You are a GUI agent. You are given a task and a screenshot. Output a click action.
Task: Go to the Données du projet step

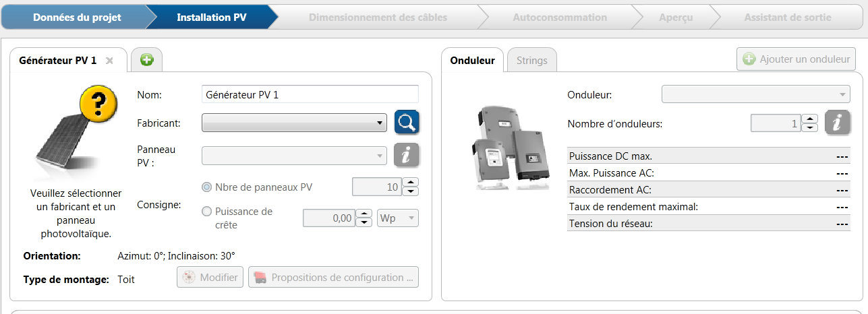(x=76, y=18)
